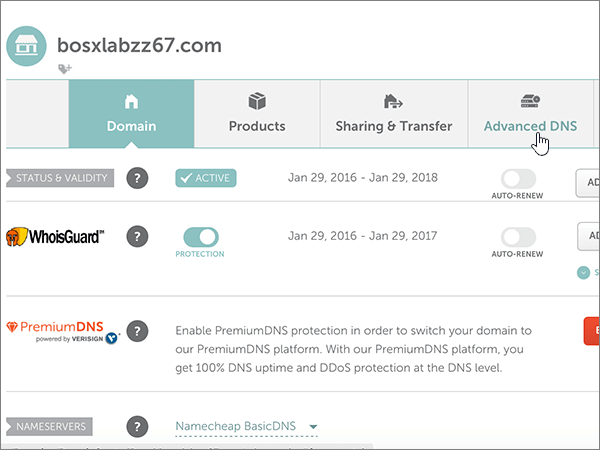Screen dimensions: 600x450
Task: Open help icon next to PremiumDNS
Action: (138, 331)
